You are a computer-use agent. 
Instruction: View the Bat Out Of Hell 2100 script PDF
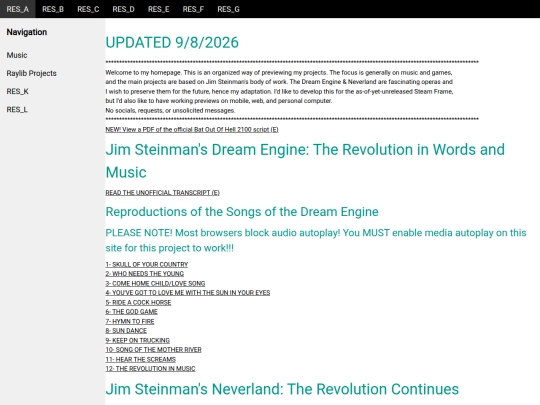coord(192,129)
